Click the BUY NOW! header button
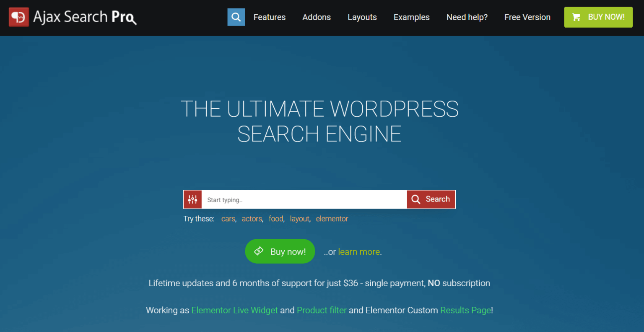 pos(598,17)
